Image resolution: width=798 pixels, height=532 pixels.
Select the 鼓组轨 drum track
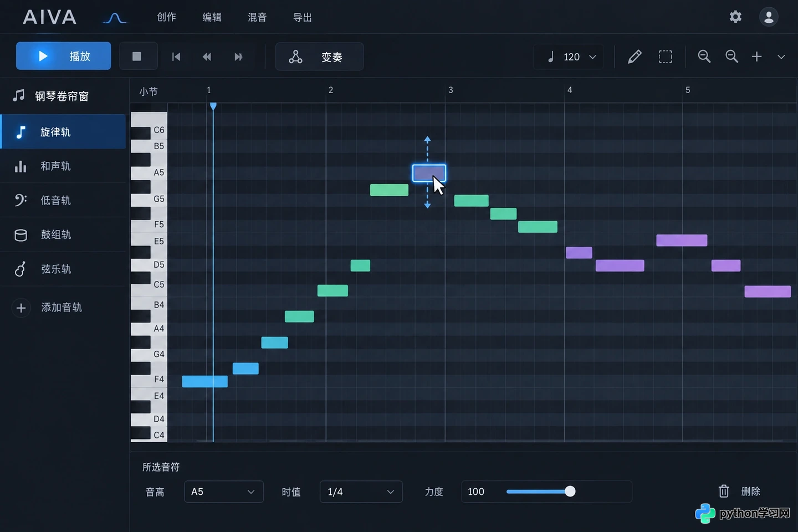click(x=64, y=235)
